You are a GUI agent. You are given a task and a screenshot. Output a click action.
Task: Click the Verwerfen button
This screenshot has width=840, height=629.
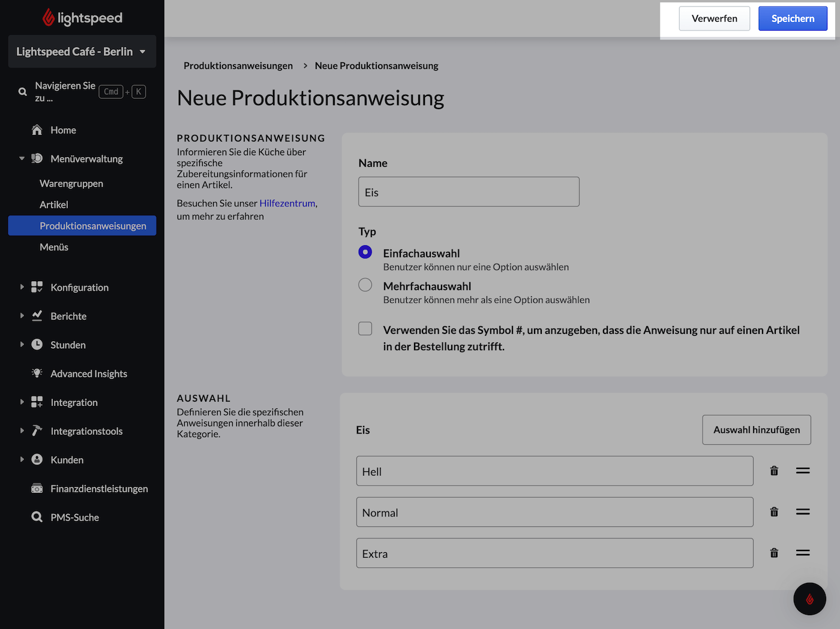click(x=714, y=19)
